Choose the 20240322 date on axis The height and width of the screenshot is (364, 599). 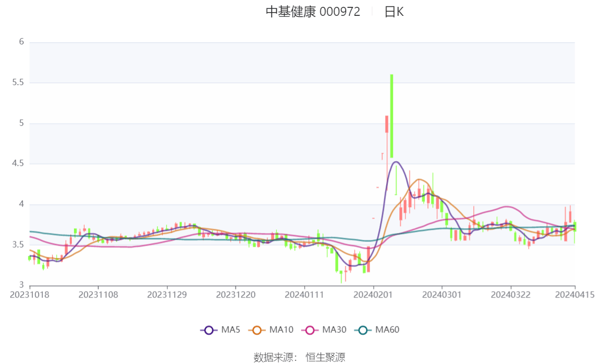510,294
